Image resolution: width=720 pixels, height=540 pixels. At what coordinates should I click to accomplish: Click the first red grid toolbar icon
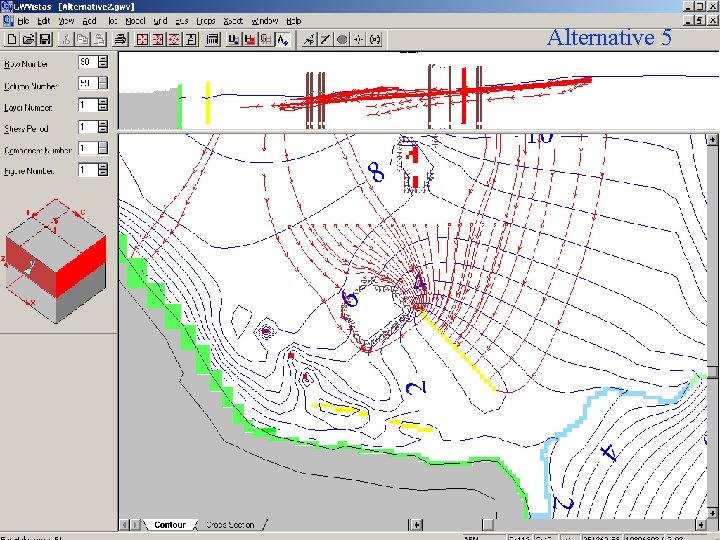coord(142,39)
